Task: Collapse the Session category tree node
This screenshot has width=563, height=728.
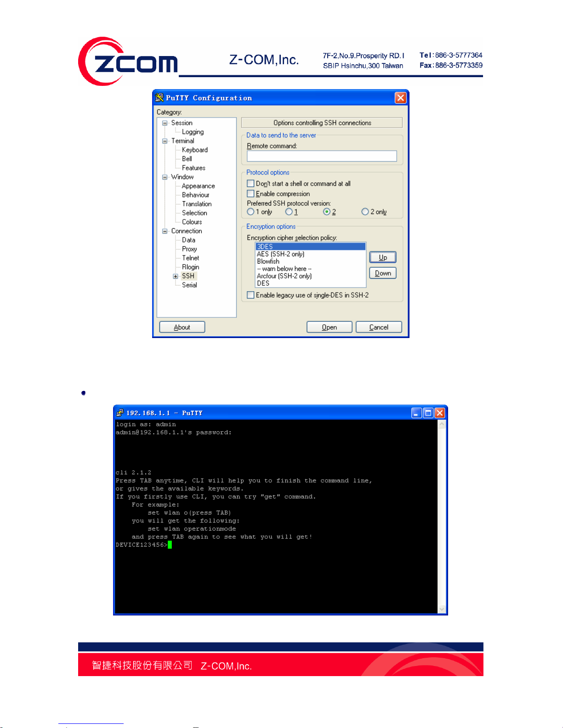Action: [165, 123]
